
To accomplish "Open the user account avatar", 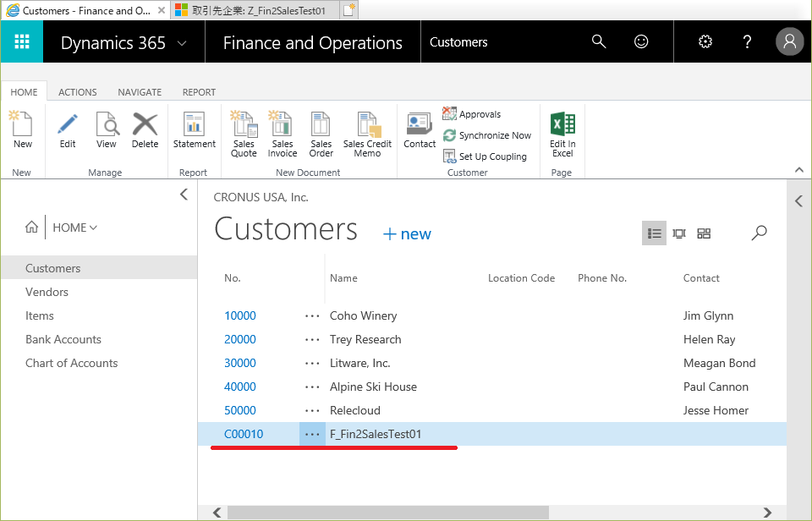I will (x=789, y=41).
